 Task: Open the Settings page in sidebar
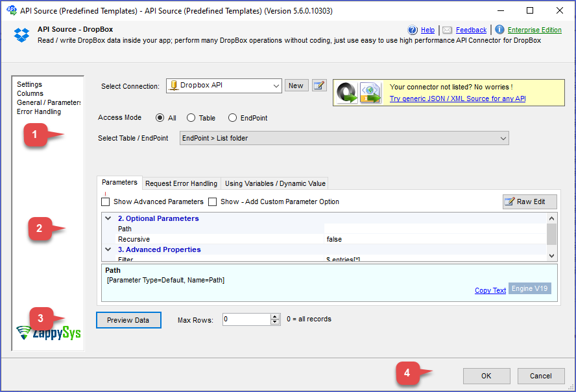[x=29, y=84]
